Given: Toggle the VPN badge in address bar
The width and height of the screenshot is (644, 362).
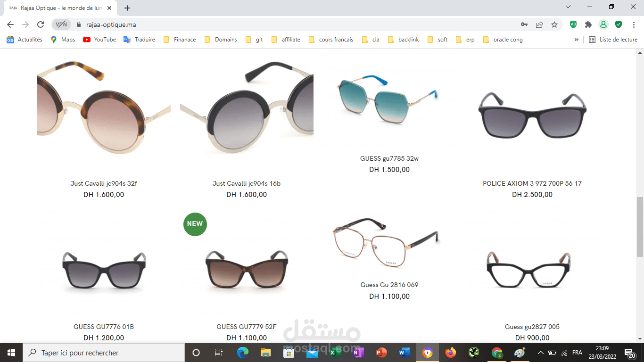Looking at the screenshot, I should (61, 25).
